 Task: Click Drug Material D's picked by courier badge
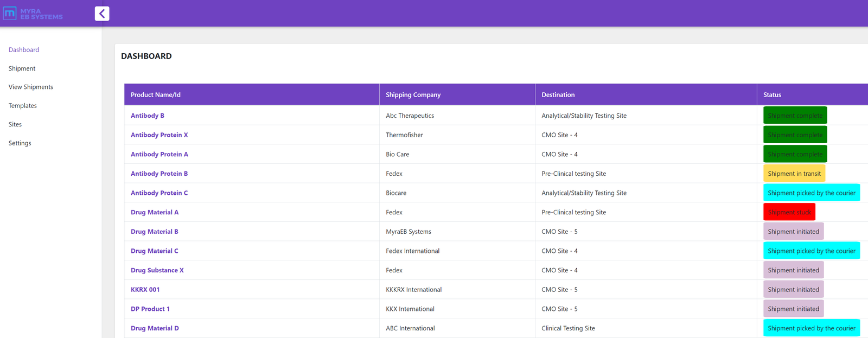click(812, 328)
